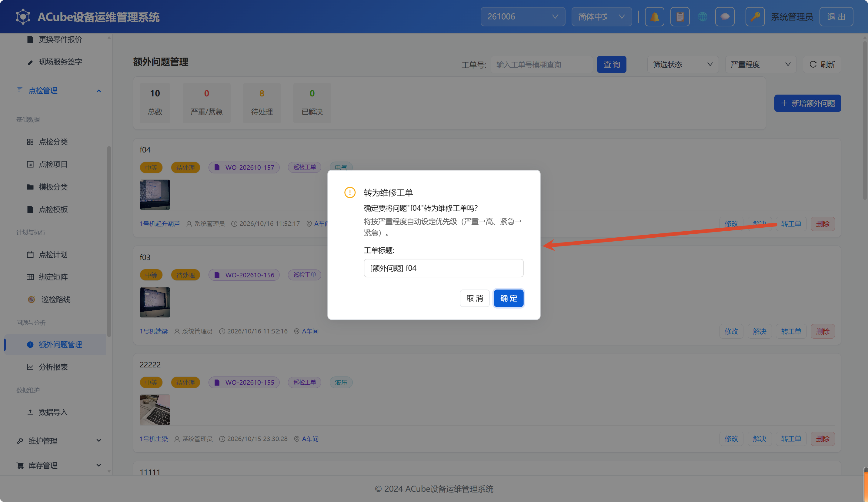
Task: Open 巡检路线 in sidebar
Action: coord(55,300)
